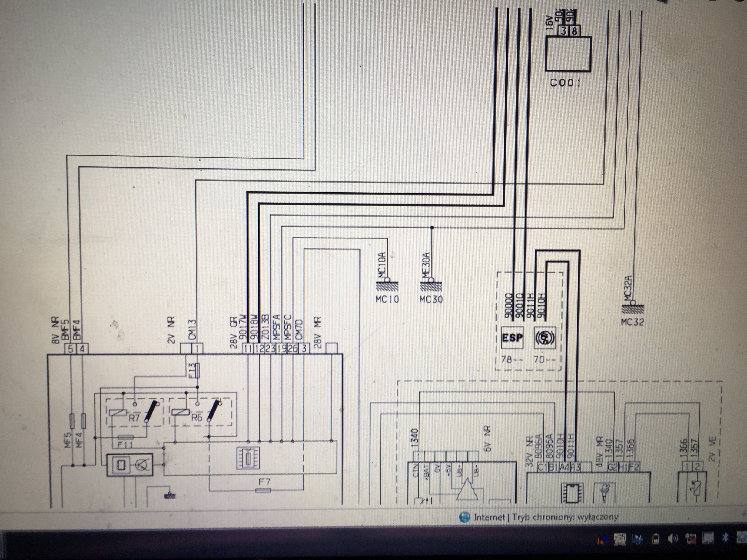Click the Internet globe status icon
747x560 pixels.
465,517
